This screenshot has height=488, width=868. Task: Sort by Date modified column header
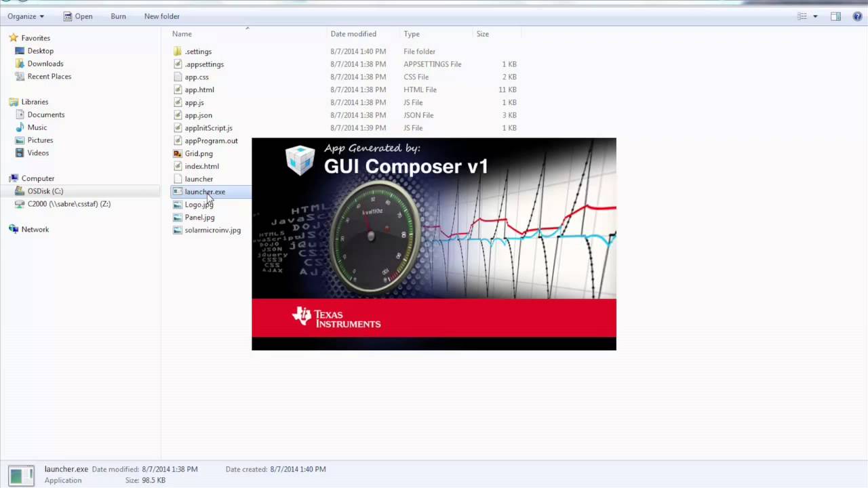click(x=353, y=34)
